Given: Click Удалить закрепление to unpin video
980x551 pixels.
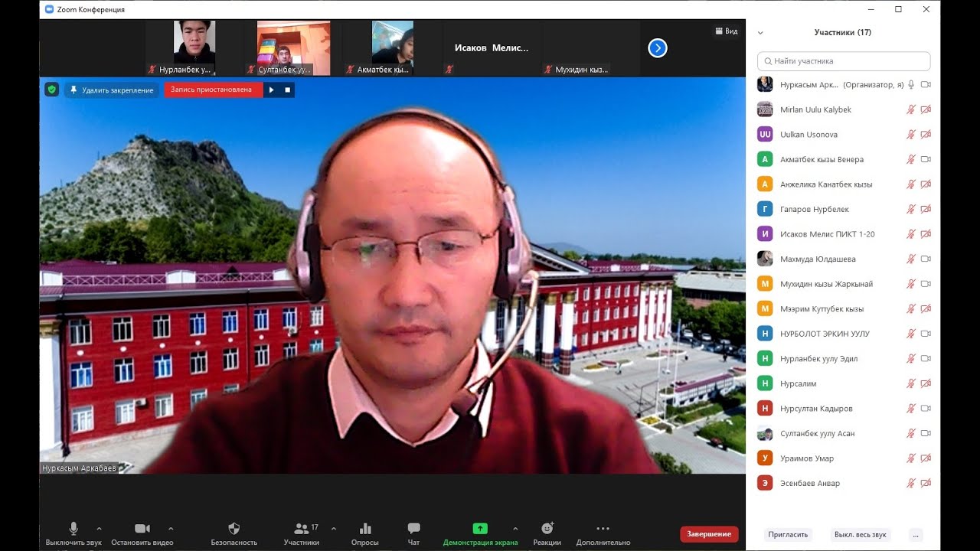Looking at the screenshot, I should coord(112,90).
